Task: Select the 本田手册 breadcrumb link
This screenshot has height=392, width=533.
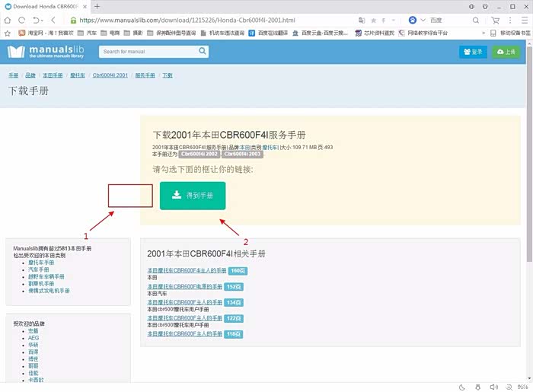Action: pyautogui.click(x=53, y=75)
